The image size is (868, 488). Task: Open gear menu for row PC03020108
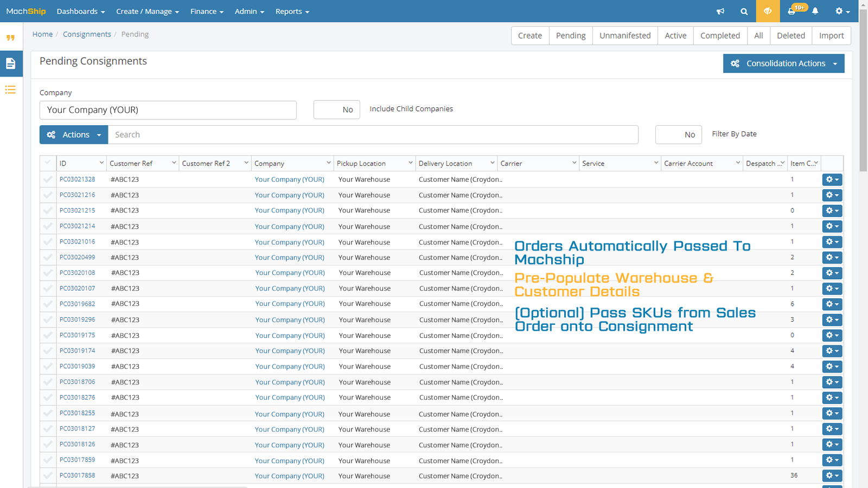pyautogui.click(x=832, y=273)
